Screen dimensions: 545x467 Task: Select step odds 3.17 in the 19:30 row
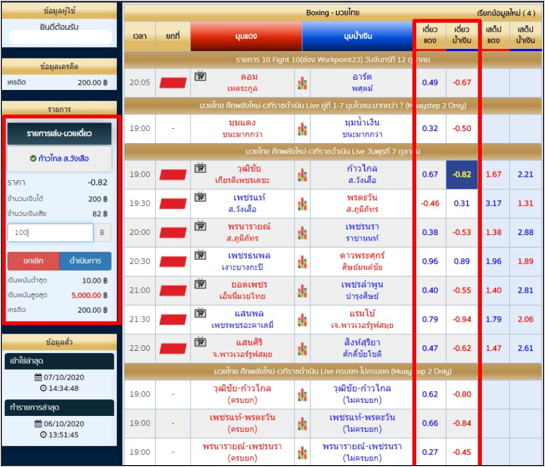[x=494, y=203]
